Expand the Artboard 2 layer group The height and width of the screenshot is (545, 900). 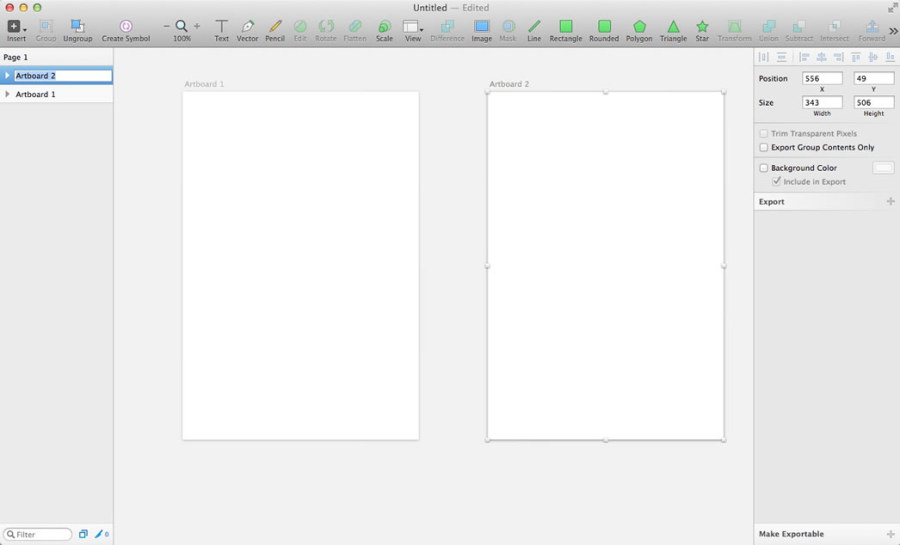(7, 76)
